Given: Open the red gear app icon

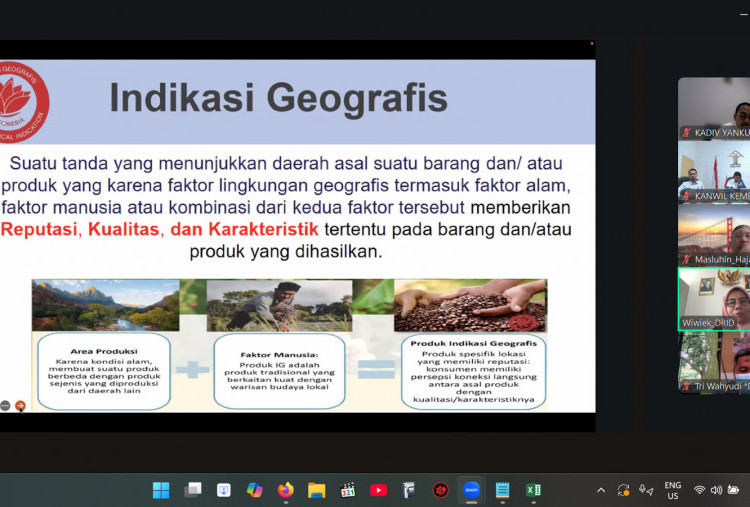Looking at the screenshot, I should [440, 490].
